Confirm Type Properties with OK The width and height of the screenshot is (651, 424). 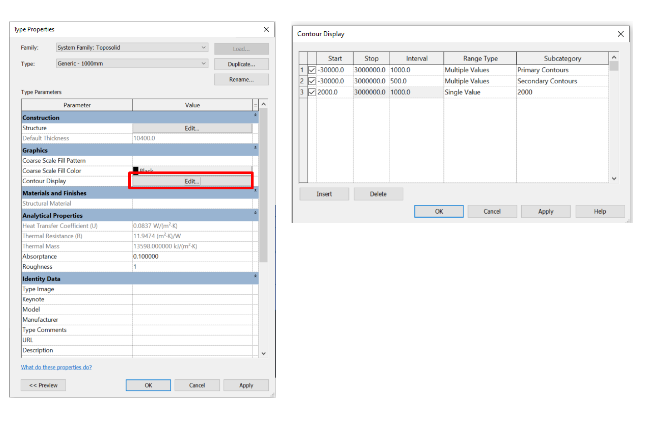pyautogui.click(x=148, y=385)
